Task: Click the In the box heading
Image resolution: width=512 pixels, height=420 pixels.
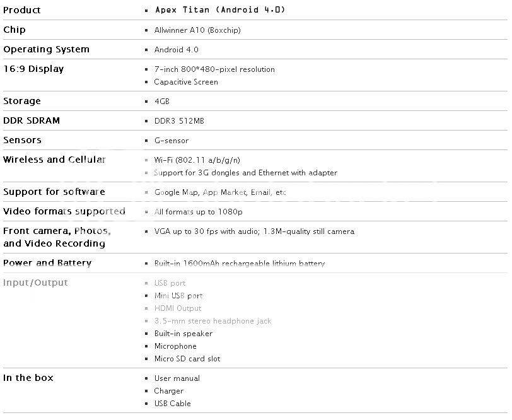Action: (28, 378)
